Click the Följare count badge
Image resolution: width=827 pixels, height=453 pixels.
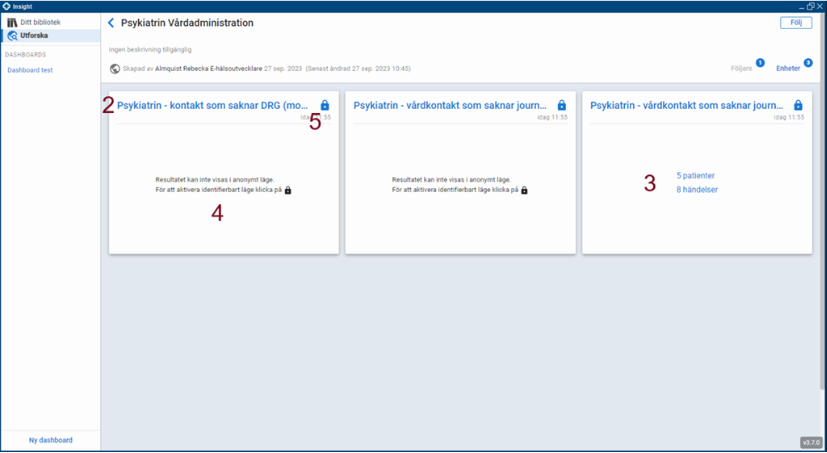[x=760, y=63]
